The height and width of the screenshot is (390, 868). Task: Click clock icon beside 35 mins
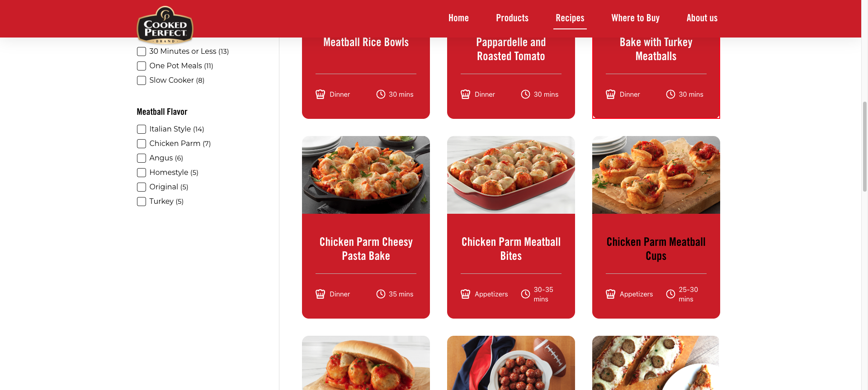click(x=381, y=294)
